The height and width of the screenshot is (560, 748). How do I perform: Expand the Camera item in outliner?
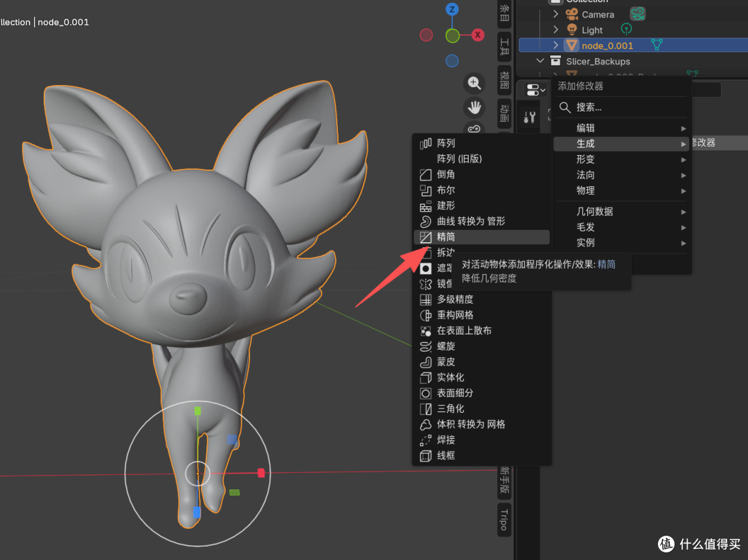click(555, 15)
